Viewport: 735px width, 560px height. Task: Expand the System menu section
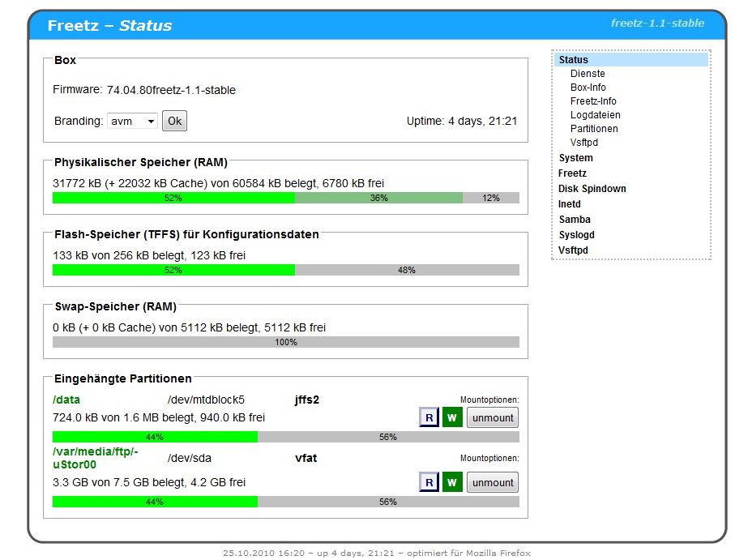click(575, 158)
